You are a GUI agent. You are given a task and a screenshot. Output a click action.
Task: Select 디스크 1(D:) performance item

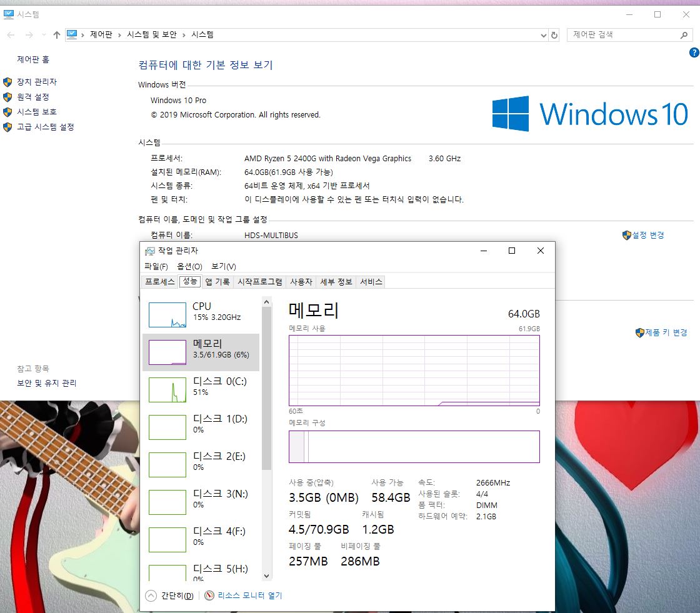tap(201, 427)
